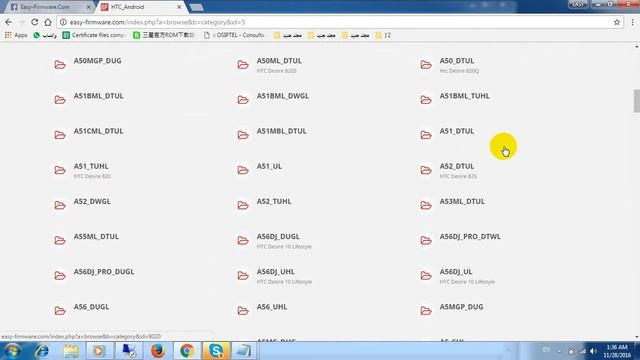Image resolution: width=640 pixels, height=360 pixels.
Task: Open Certificate files bookmark
Action: (94, 35)
